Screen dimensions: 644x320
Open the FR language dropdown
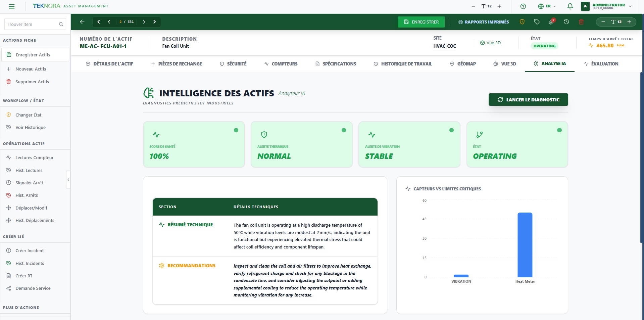coord(547,6)
